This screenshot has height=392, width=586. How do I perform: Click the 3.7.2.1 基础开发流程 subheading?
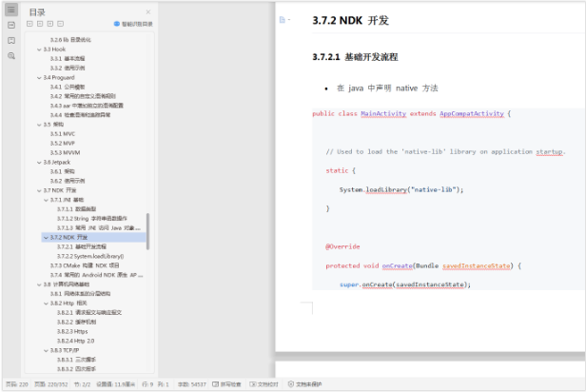355,57
